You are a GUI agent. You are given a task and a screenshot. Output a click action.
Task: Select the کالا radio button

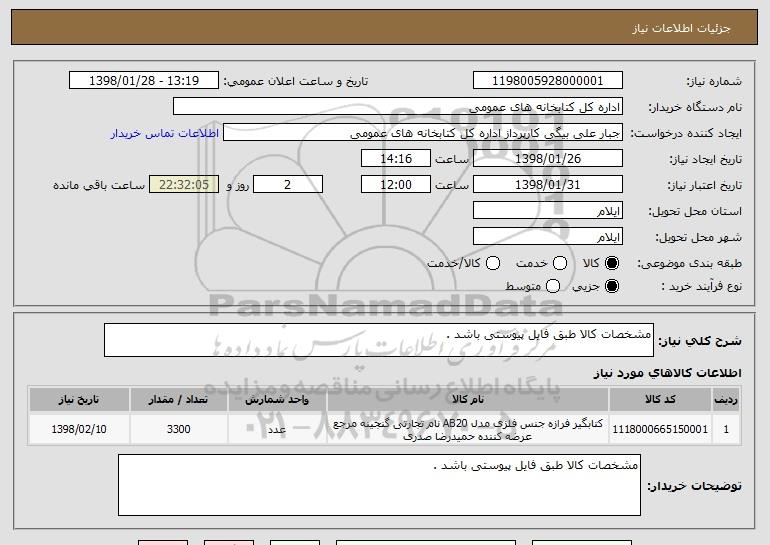click(x=612, y=263)
